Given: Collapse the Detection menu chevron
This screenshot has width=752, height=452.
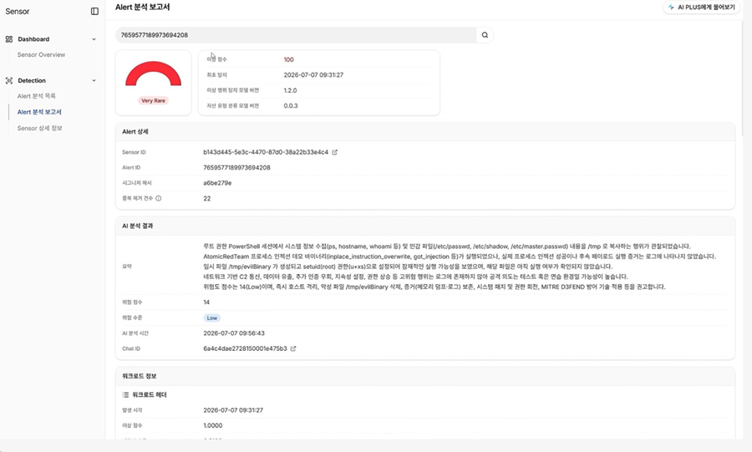Looking at the screenshot, I should (x=94, y=81).
